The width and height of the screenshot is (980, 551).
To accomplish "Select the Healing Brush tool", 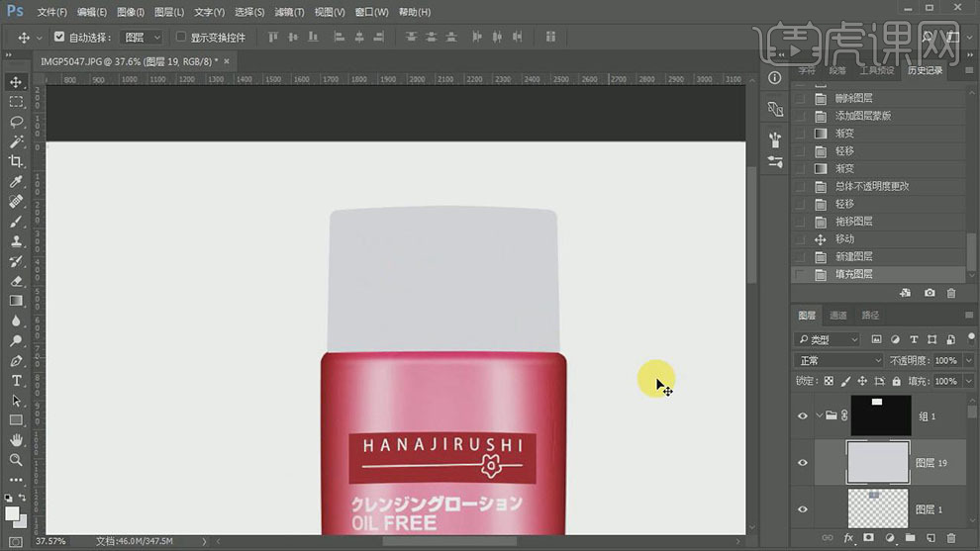I will pyautogui.click(x=16, y=201).
